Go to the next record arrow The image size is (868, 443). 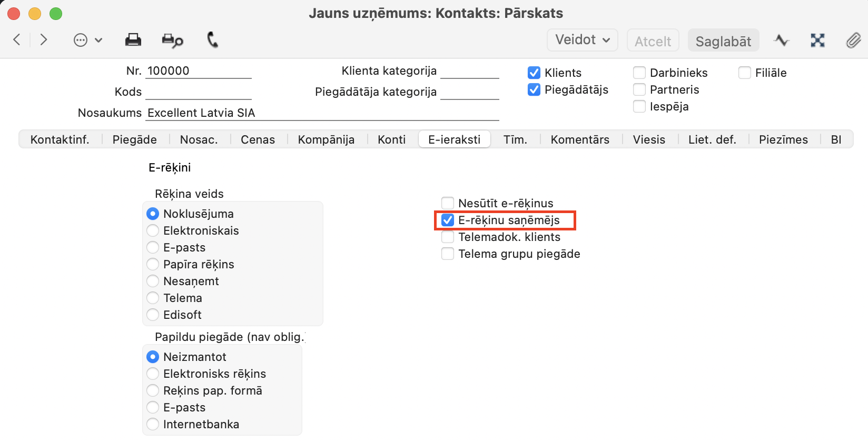tap(44, 39)
